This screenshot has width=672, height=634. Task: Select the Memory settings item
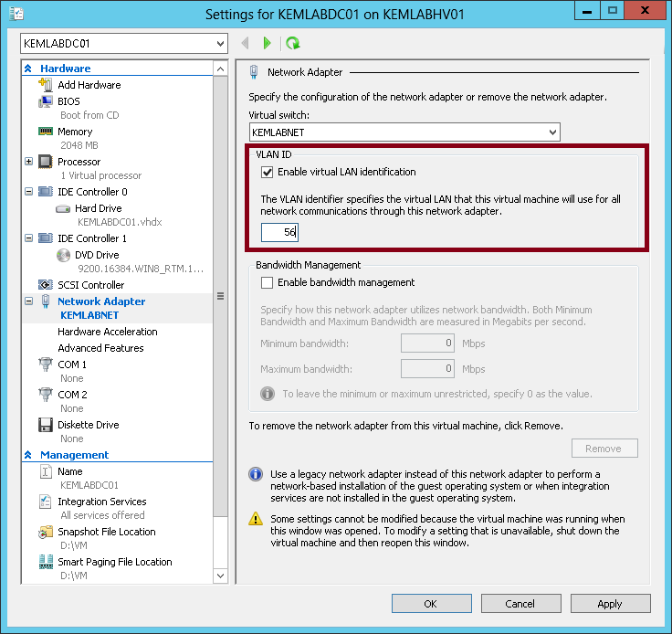(x=75, y=132)
